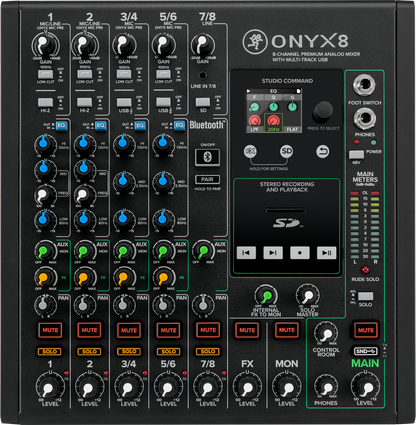The width and height of the screenshot is (416, 425).
Task: Click the FLAT label on the display
Action: [292, 129]
